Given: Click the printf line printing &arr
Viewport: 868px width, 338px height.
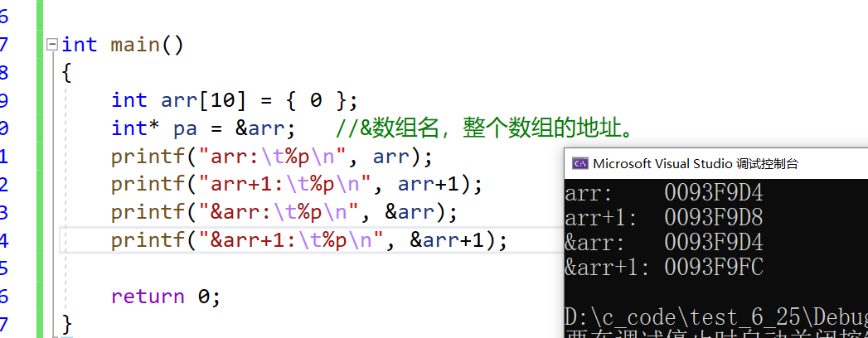Looking at the screenshot, I should (x=284, y=213).
